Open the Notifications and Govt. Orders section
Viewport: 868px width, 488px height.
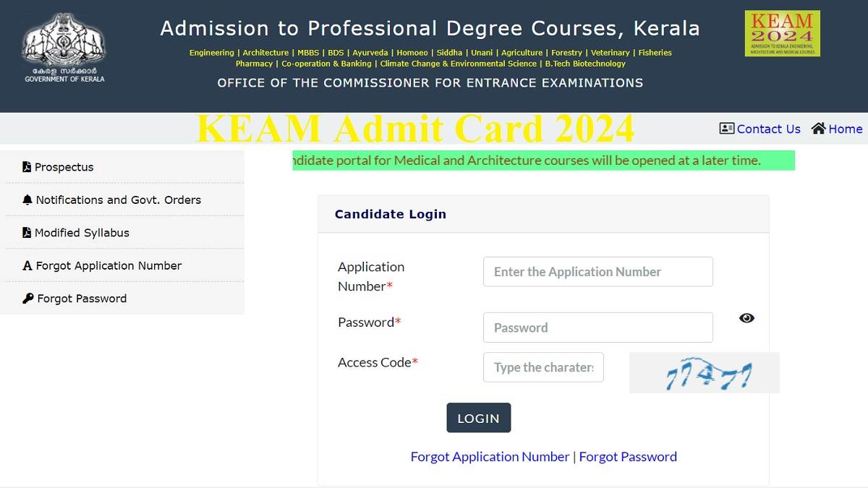point(118,200)
